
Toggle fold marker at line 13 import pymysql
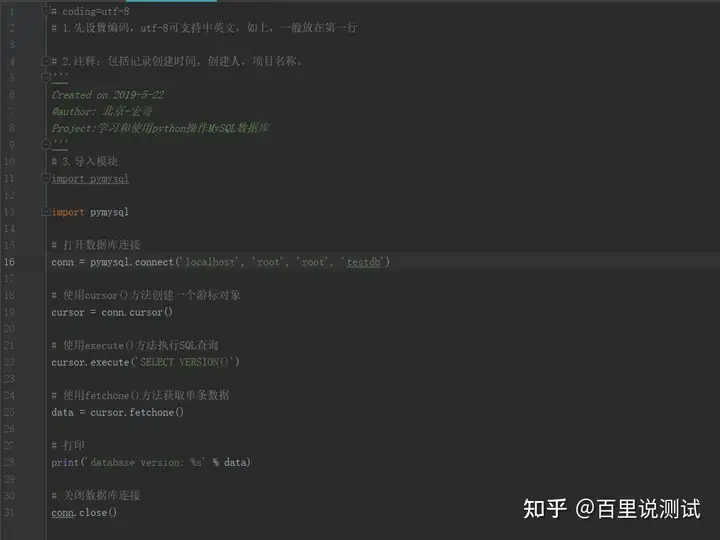coord(45,211)
